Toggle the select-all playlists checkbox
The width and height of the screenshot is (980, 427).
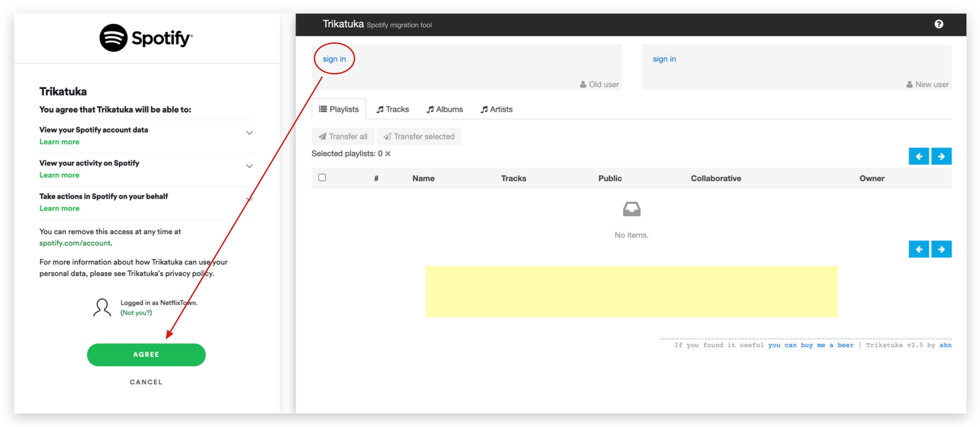[x=322, y=178]
